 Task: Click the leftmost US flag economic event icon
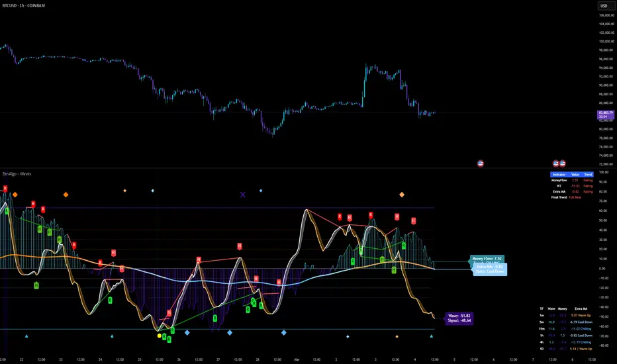click(481, 163)
